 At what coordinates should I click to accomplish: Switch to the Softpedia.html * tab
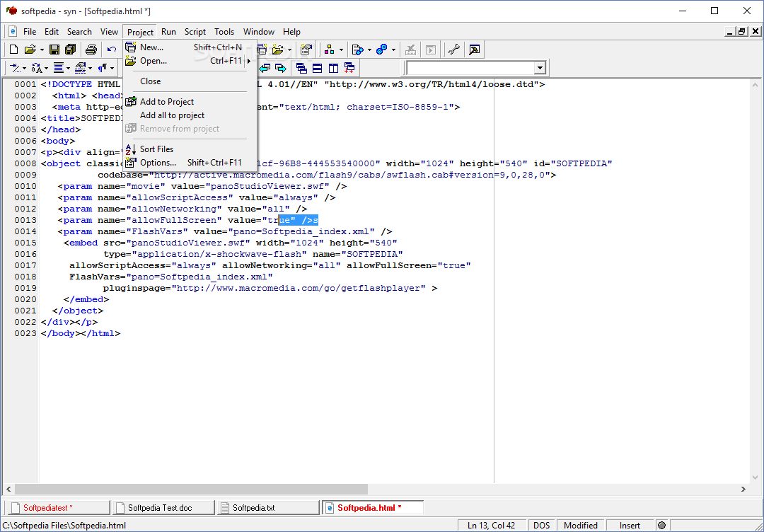coord(373,508)
